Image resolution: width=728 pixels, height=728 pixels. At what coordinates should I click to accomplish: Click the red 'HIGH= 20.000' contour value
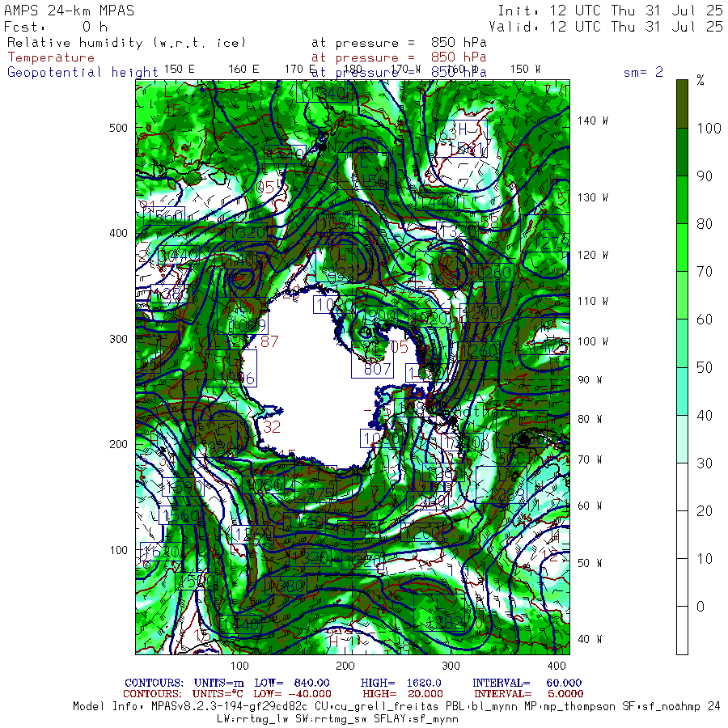pos(403,694)
